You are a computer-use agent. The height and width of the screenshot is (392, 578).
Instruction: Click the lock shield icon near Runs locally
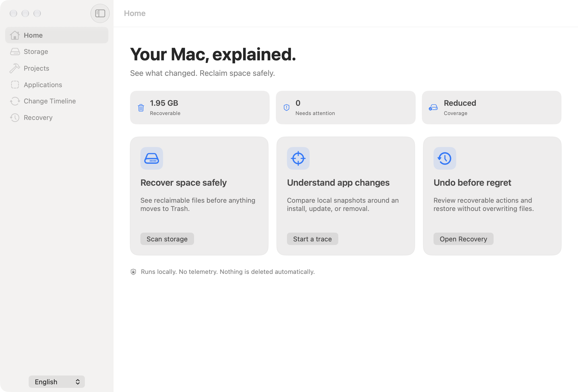(133, 272)
